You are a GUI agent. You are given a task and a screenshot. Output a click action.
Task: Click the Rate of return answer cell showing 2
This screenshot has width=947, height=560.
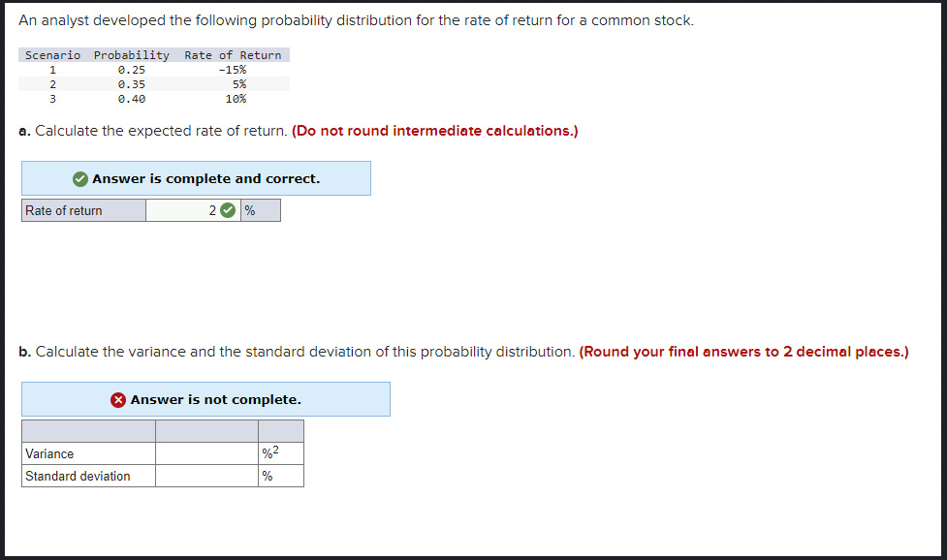[x=194, y=209]
